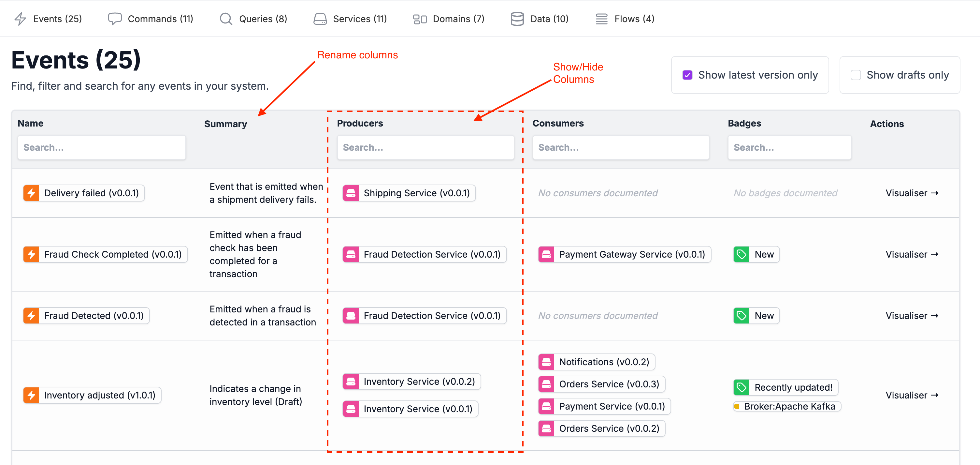Open Visualiser for Delivery failed event

coord(912,193)
